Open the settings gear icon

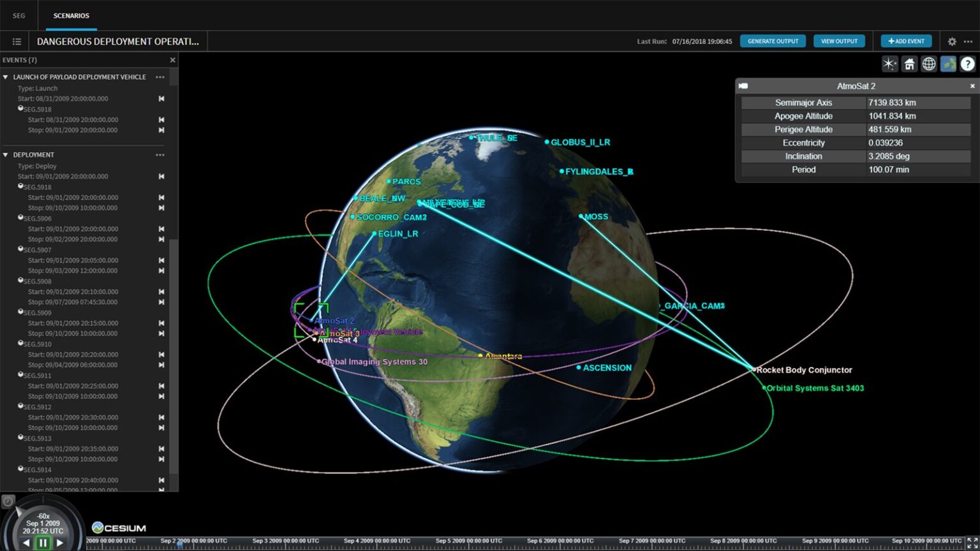pyautogui.click(x=952, y=41)
